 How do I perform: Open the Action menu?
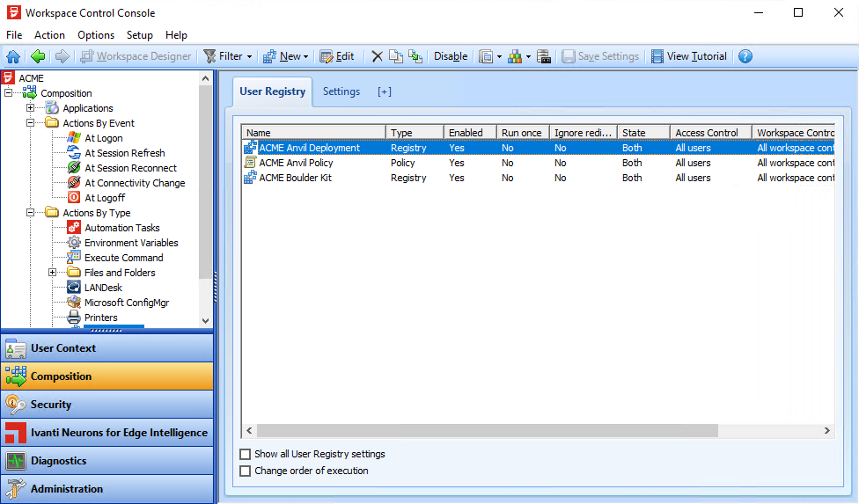[49, 35]
